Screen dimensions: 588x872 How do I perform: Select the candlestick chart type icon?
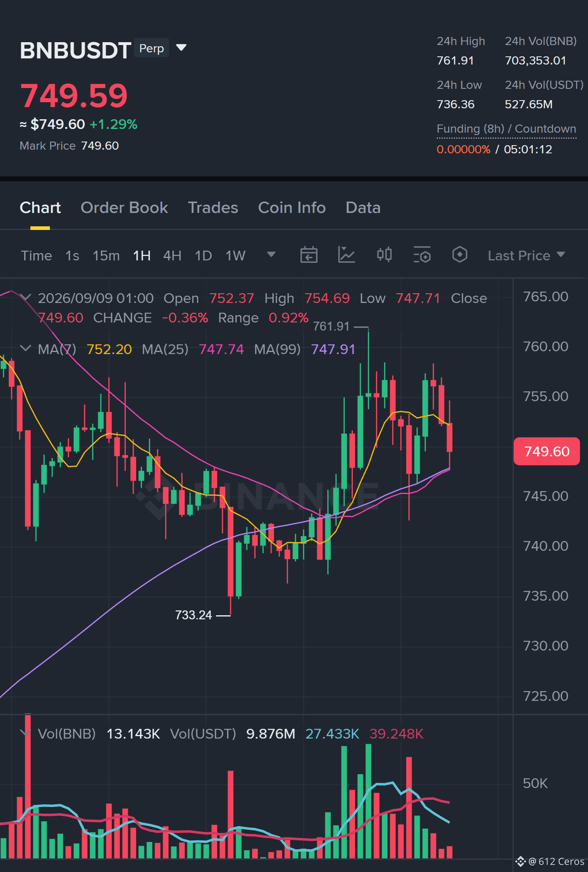(x=384, y=255)
